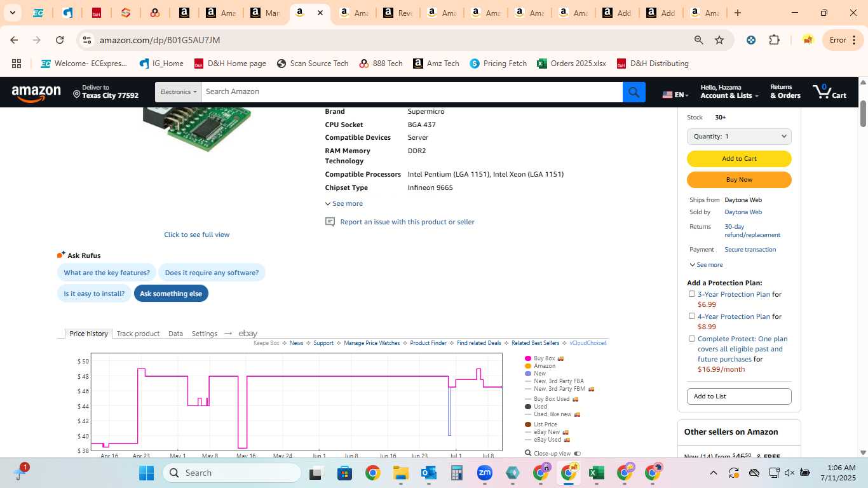Open the 888 Tech bookmark
The width and height of the screenshot is (868, 488).
[x=381, y=64]
